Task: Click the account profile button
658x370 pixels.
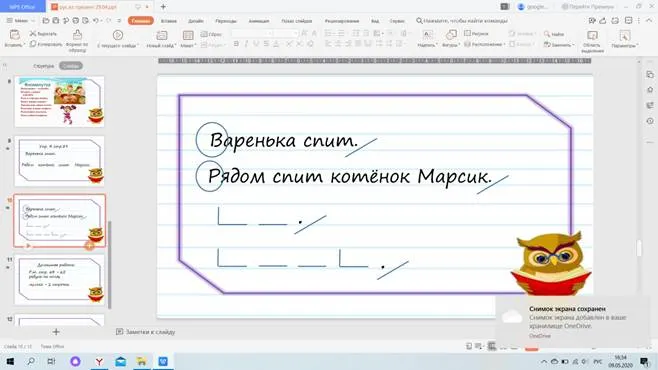Action: (533, 7)
